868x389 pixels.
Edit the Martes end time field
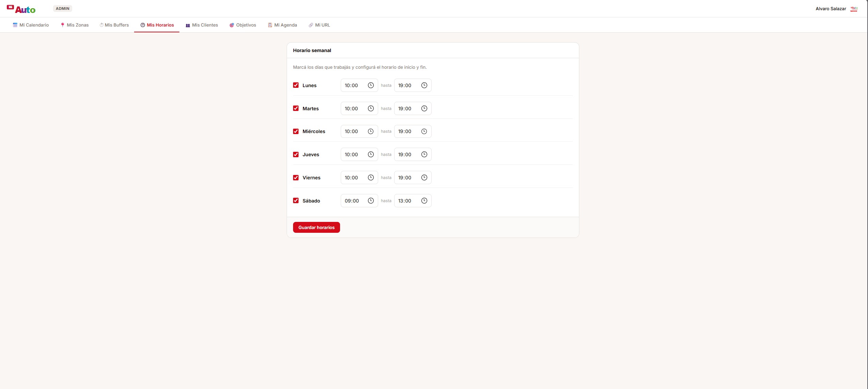point(413,109)
